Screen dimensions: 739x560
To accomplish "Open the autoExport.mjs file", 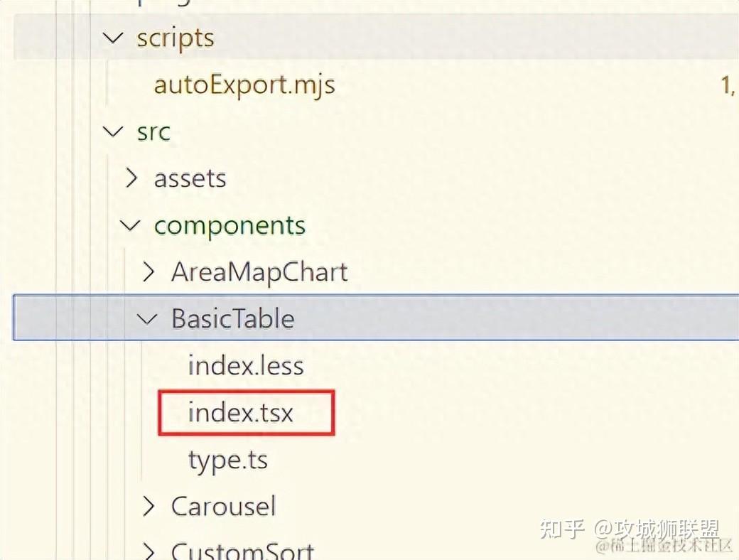I will coord(244,85).
